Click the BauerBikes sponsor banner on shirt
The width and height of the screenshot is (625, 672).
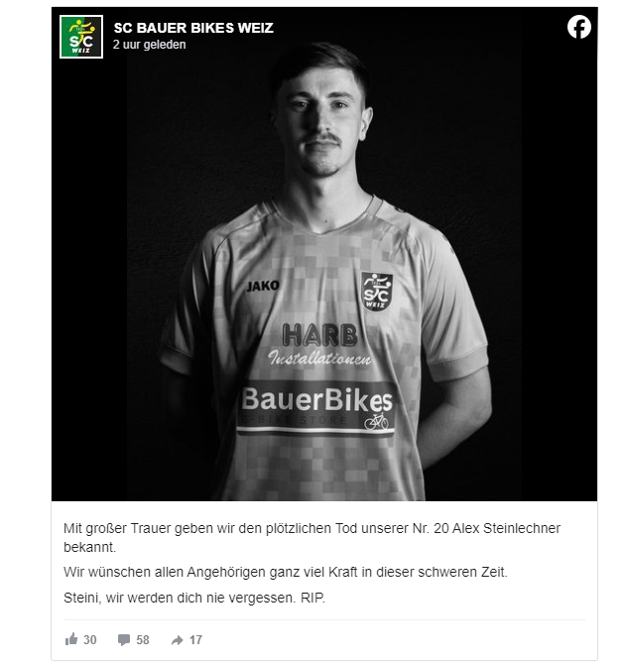coord(316,408)
